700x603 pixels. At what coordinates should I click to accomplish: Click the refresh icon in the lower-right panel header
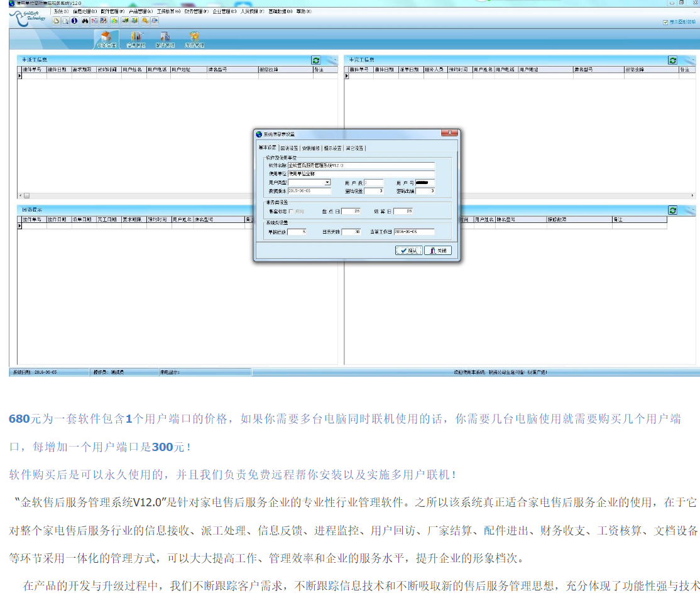point(673,210)
